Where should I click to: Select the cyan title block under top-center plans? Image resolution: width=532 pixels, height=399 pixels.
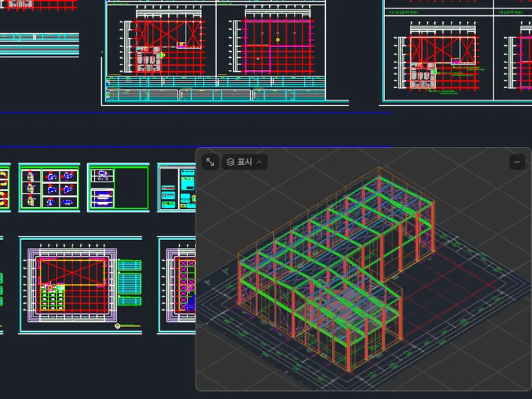coord(215,89)
